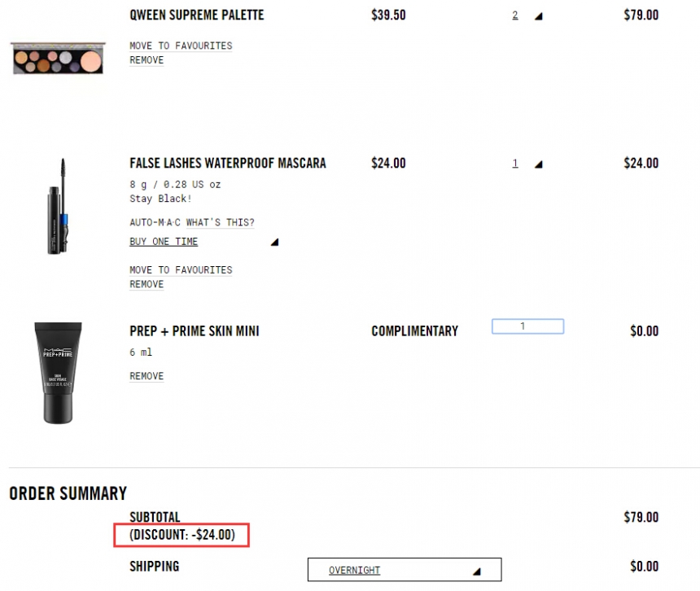The image size is (700, 591).
Task: Remove the Qween Supreme Palette from cart
Action: tap(146, 60)
